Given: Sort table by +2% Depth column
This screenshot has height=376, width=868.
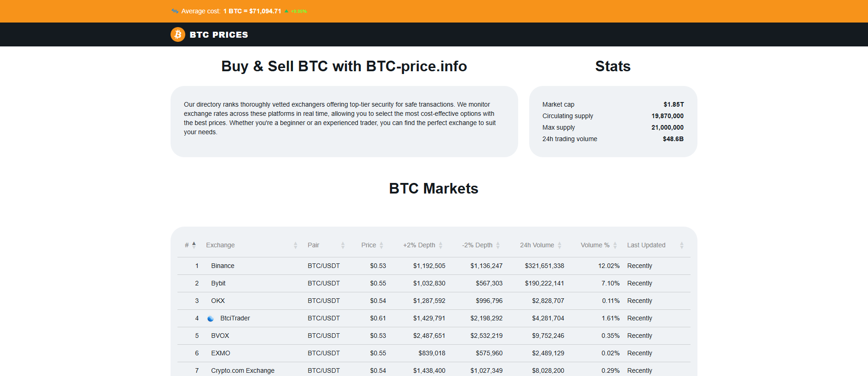Looking at the screenshot, I should tap(440, 245).
